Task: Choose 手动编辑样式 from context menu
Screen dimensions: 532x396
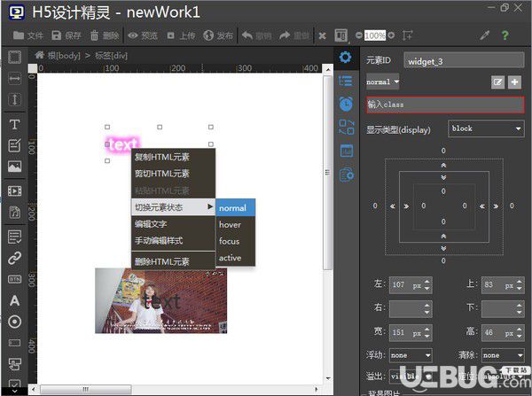Action: tap(173, 241)
